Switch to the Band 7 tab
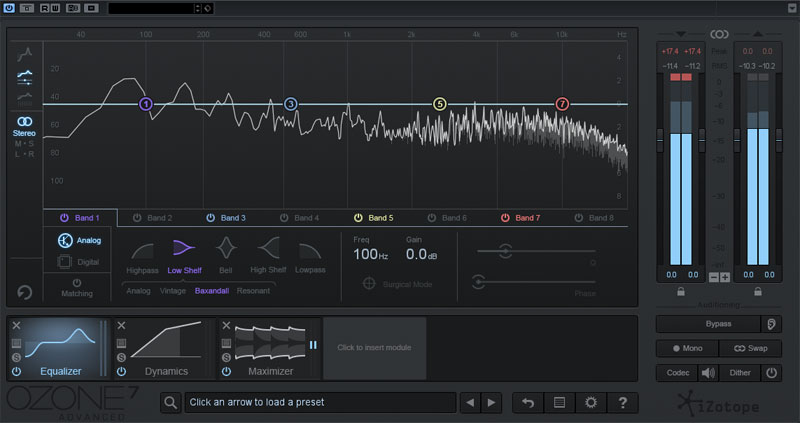The width and height of the screenshot is (800, 423). 528,218
